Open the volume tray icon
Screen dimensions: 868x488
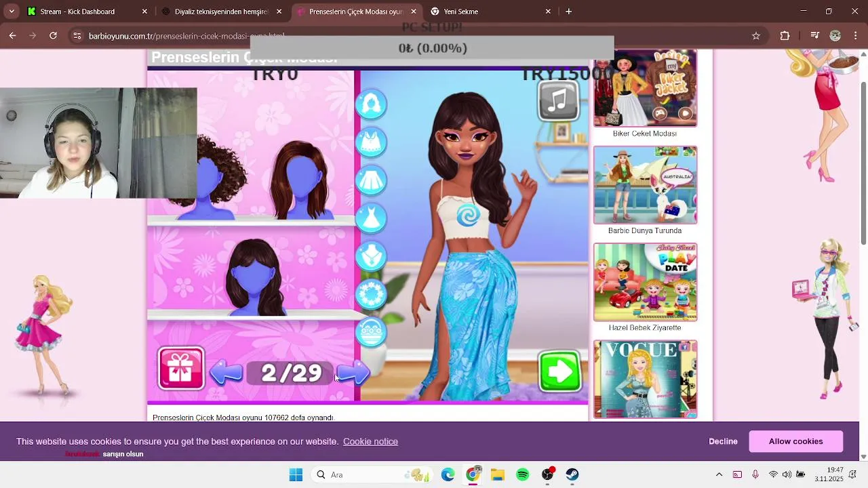tap(787, 474)
